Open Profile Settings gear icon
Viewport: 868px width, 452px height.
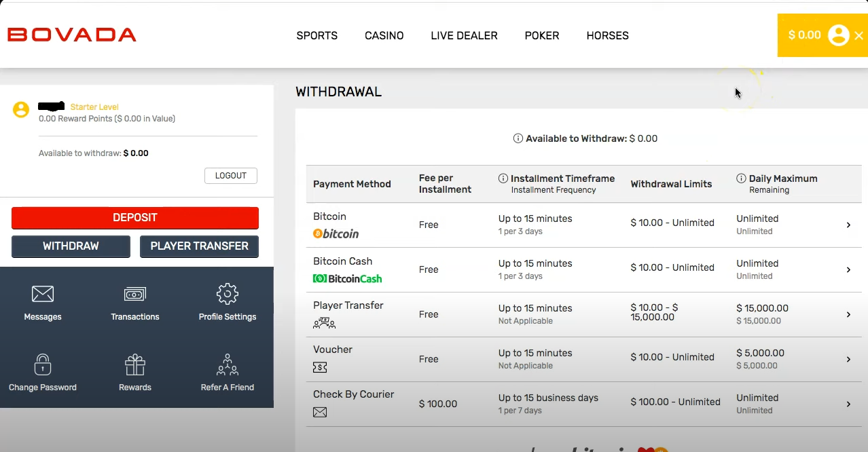pos(227,294)
